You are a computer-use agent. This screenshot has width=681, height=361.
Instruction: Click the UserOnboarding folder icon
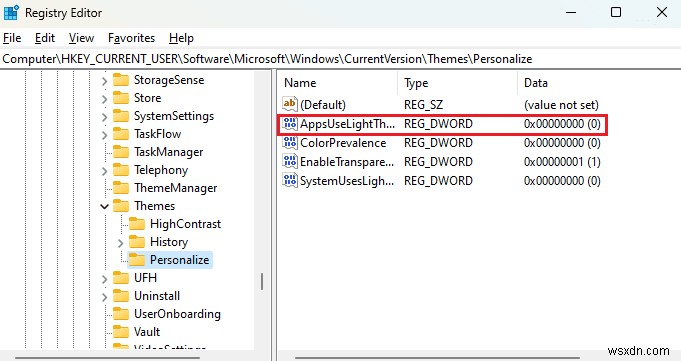click(121, 314)
